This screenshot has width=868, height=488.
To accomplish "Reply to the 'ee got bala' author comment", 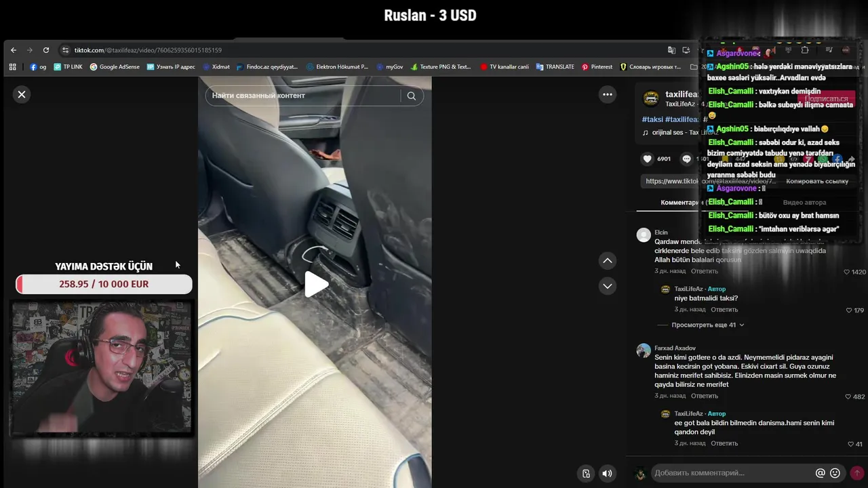I will point(724,443).
